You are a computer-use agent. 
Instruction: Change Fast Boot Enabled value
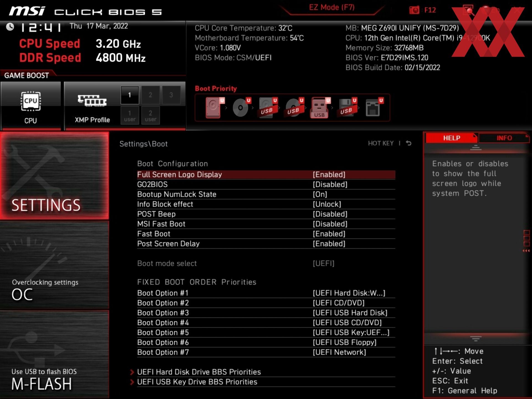tap(329, 234)
